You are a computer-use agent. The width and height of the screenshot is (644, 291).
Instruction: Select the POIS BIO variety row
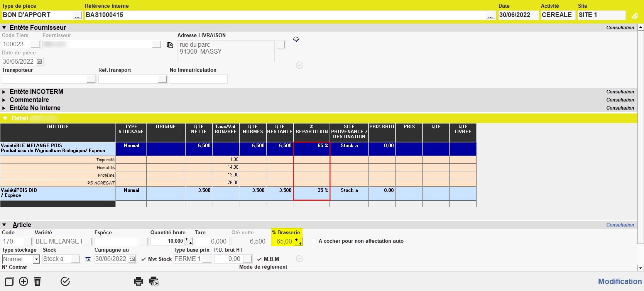pos(58,193)
